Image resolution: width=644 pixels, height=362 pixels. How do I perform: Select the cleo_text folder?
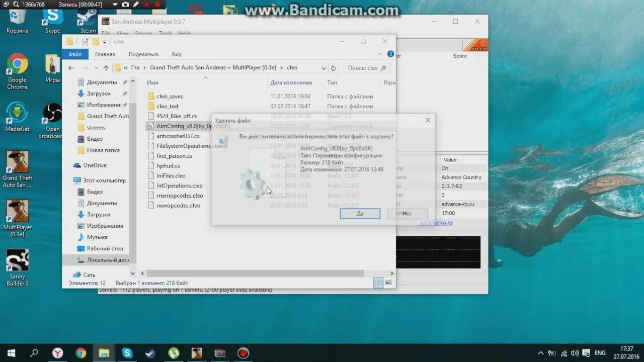point(168,106)
